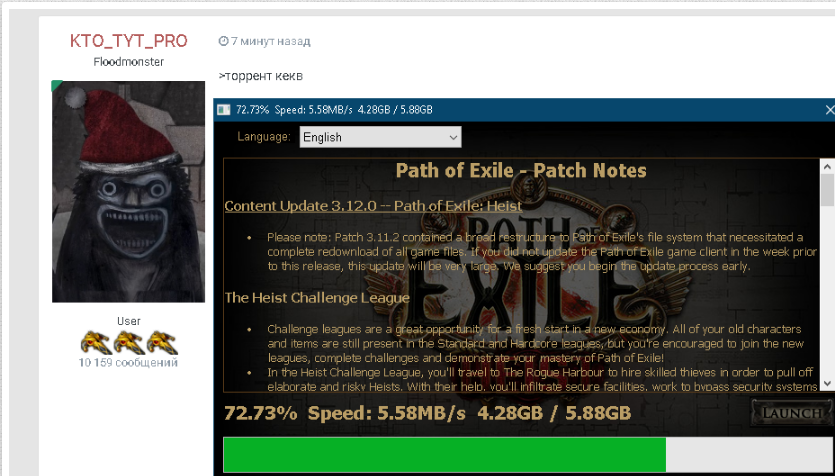Click the 'Content Update 3.12.0' heading link
This screenshot has height=476, width=836.
tap(373, 206)
